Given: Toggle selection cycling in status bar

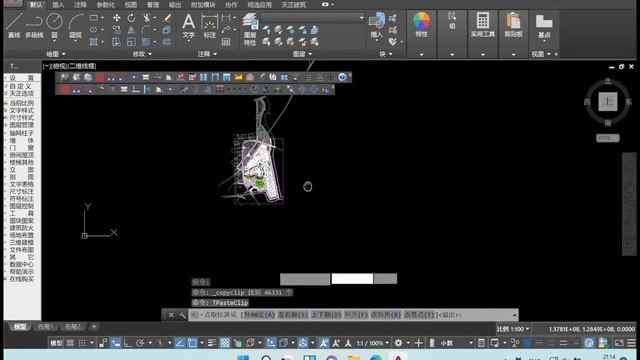Looking at the screenshot, I should pos(238,343).
